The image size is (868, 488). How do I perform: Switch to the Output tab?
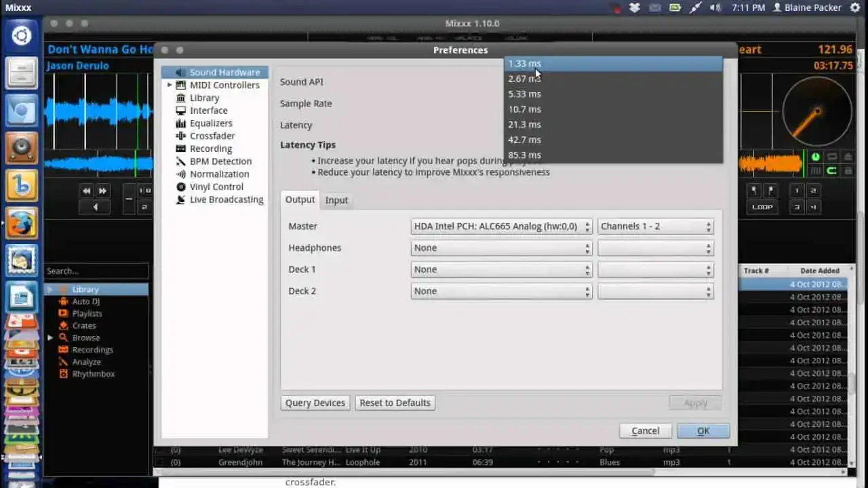pos(300,200)
